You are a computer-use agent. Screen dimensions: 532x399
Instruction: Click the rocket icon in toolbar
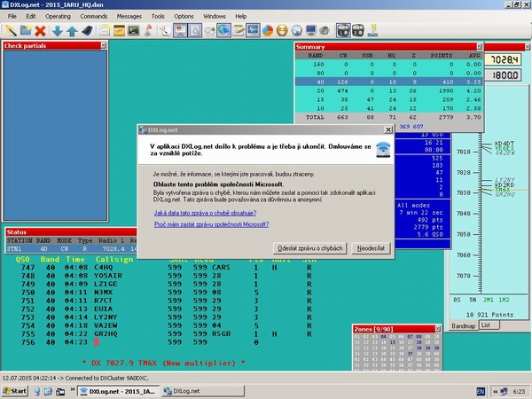[x=148, y=30]
